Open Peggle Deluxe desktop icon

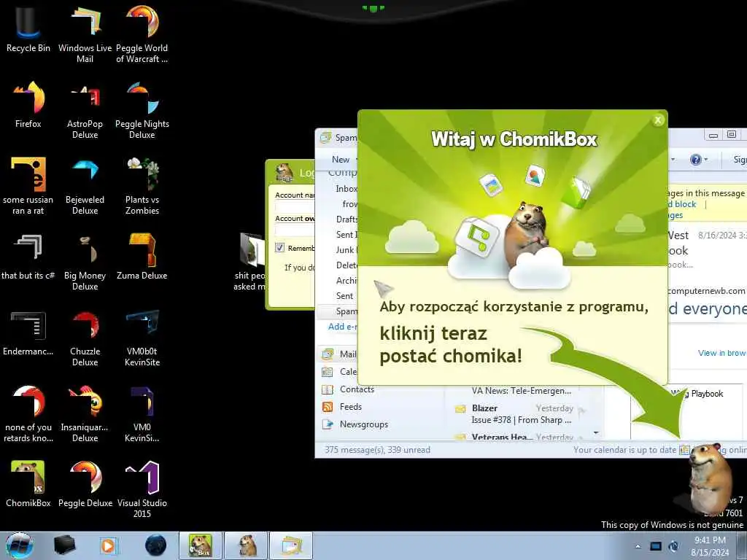[x=85, y=483]
